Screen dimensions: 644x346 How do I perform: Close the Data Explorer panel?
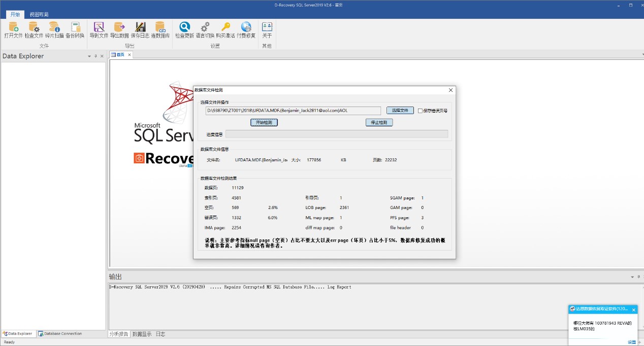point(102,56)
